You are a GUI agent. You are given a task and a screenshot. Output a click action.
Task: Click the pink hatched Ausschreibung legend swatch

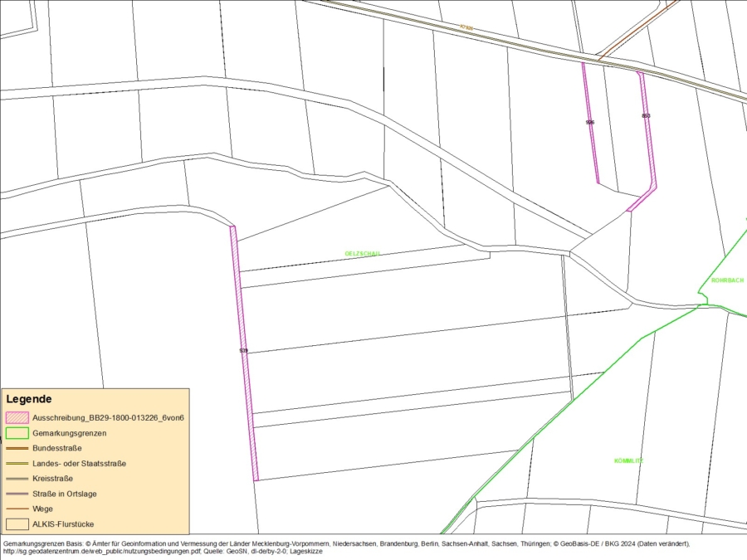pyautogui.click(x=17, y=417)
